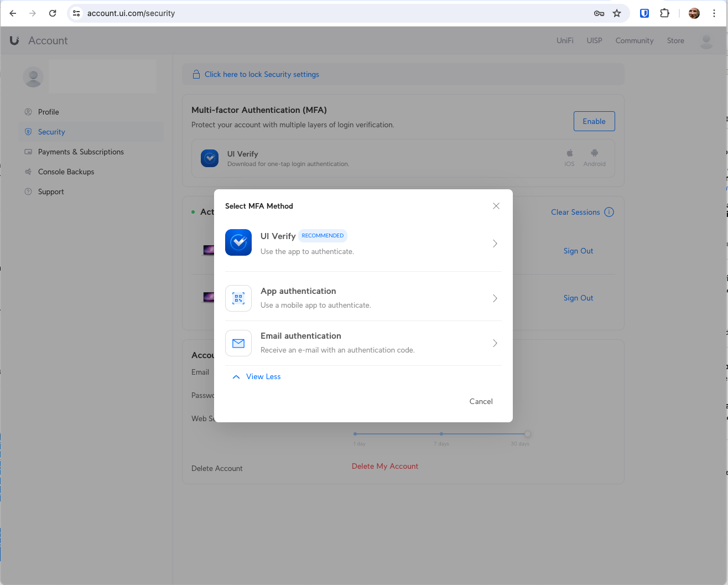The width and height of the screenshot is (728, 585).
Task: Close the Select MFA Method dialog
Action: point(496,206)
